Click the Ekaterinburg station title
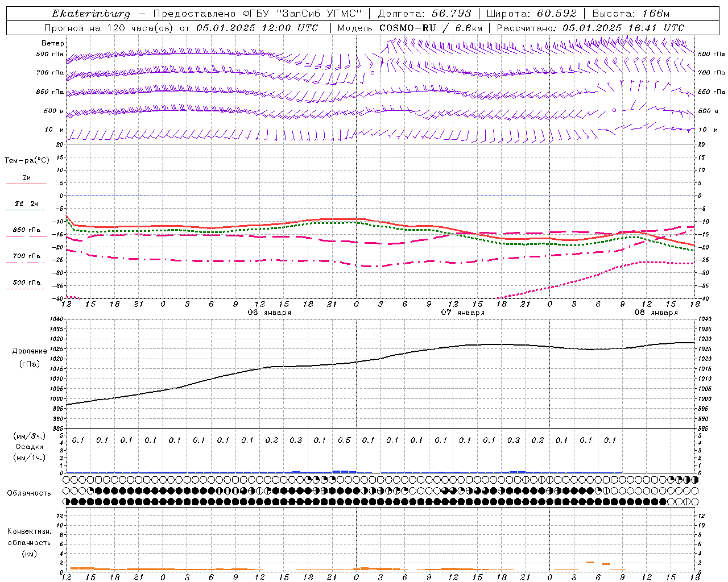The width and height of the screenshot is (728, 582). point(91,14)
